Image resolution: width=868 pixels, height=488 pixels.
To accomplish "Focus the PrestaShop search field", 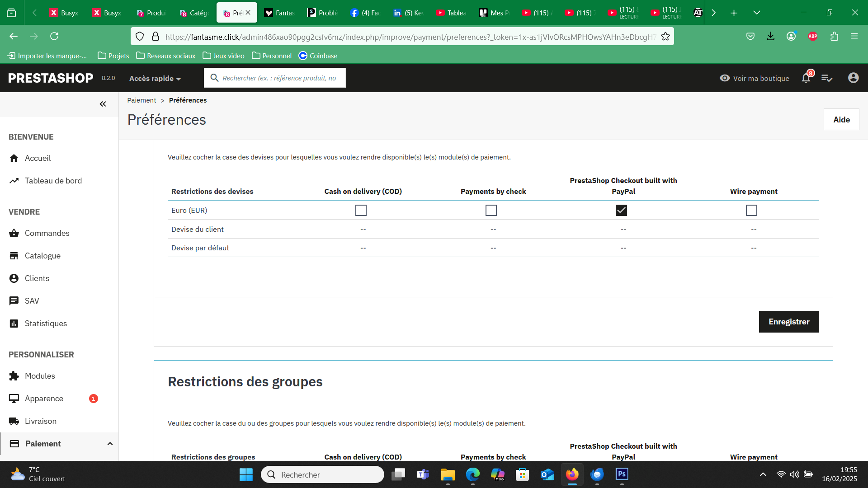I will pyautogui.click(x=275, y=78).
